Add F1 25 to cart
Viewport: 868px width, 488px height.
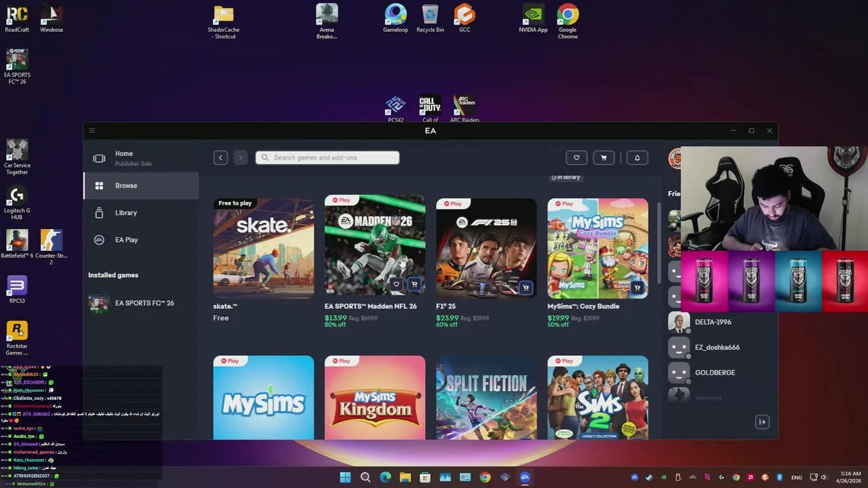(x=526, y=288)
